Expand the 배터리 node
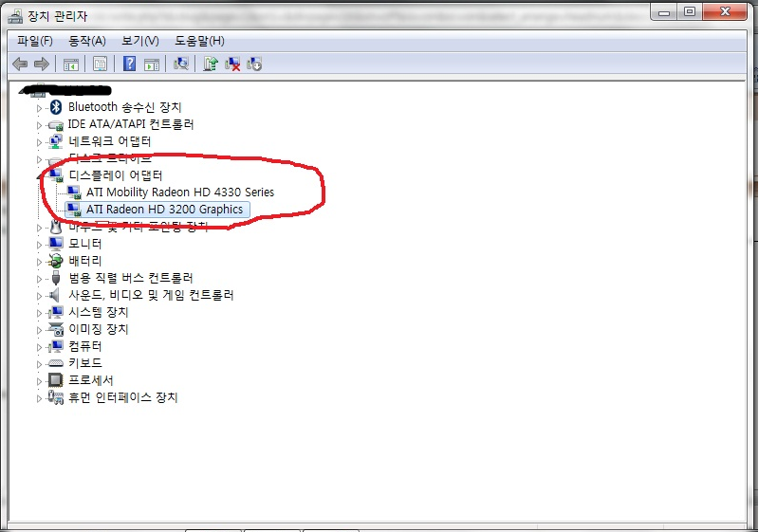Screen dimensions: 777x532 click(39, 262)
